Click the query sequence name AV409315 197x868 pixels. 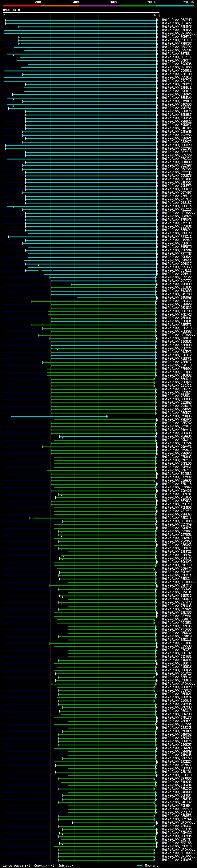[11, 10]
